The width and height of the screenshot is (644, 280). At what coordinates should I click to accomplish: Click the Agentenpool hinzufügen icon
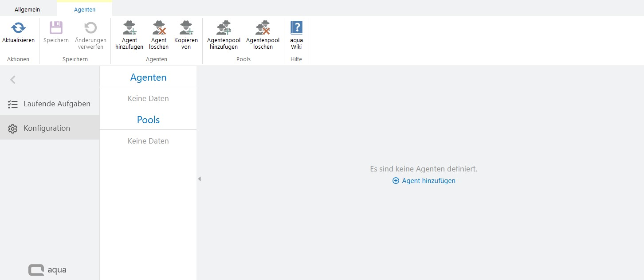click(x=224, y=29)
